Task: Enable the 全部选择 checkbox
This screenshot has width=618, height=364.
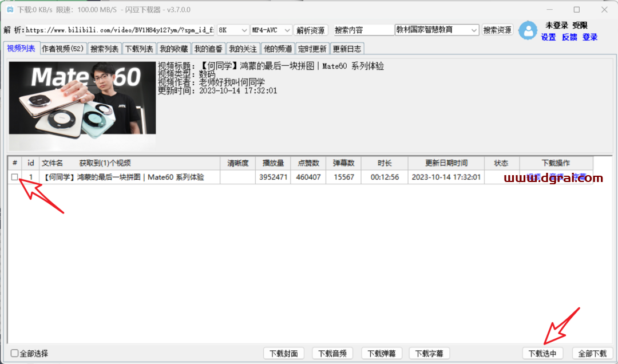Action: click(15, 353)
